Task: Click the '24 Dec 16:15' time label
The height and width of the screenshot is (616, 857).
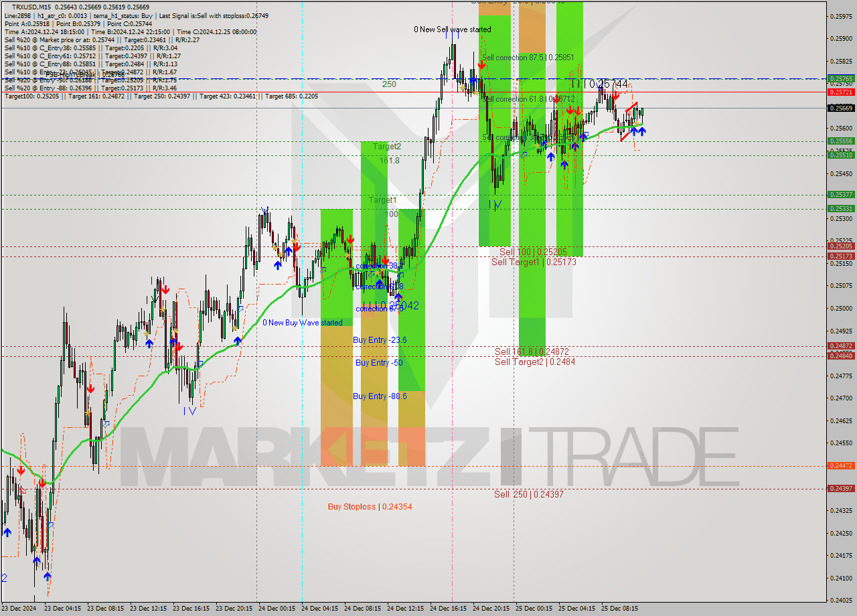Action: click(449, 609)
